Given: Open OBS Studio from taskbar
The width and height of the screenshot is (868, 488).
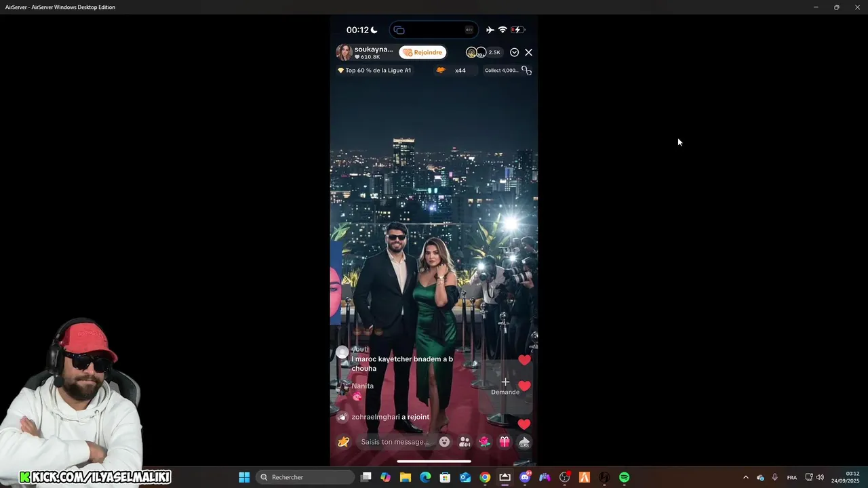Looking at the screenshot, I should 564,477.
